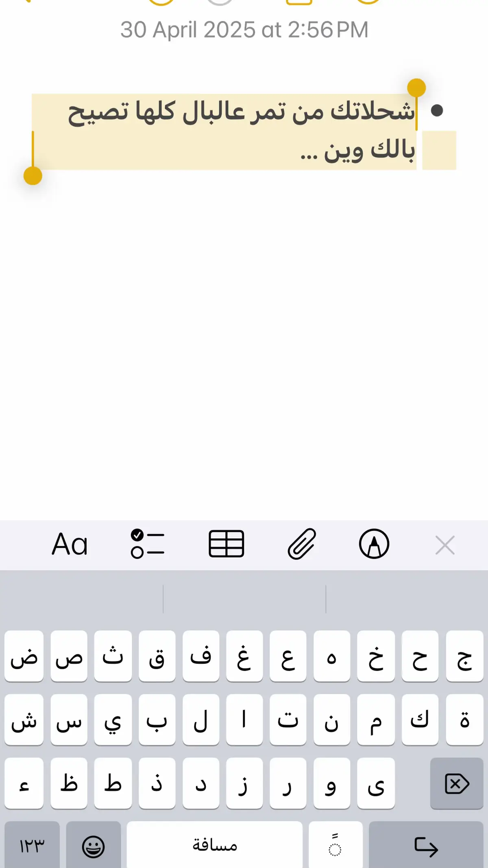This screenshot has height=868, width=488.
Task: Add a table using the table icon
Action: (x=226, y=544)
